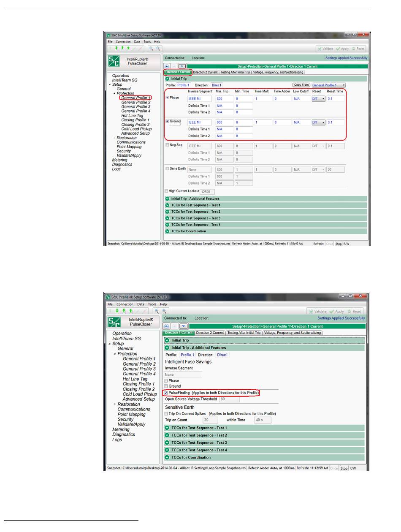This screenshot has width=401, height=532.
Task: Toggle the PulseFinding checkbox
Action: (x=166, y=393)
